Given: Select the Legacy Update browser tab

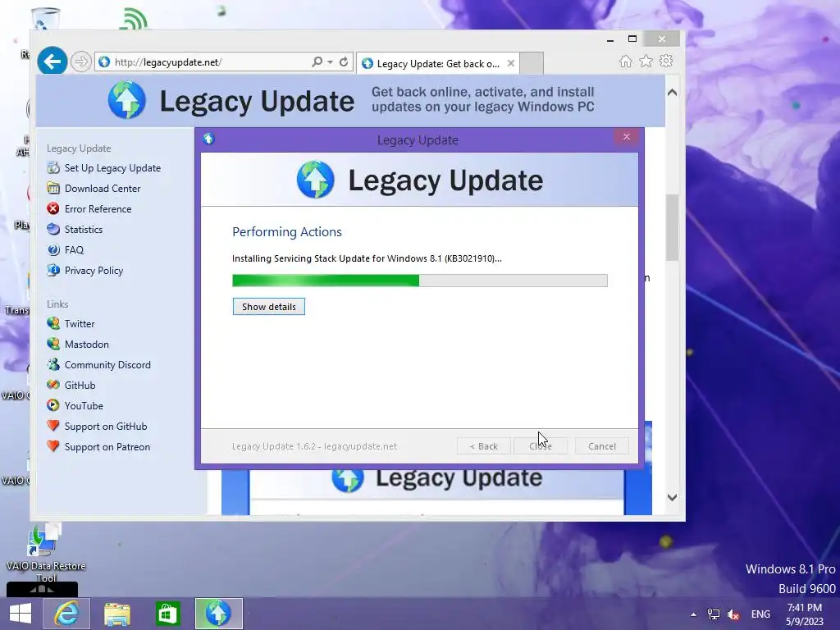Looking at the screenshot, I should pos(438,64).
